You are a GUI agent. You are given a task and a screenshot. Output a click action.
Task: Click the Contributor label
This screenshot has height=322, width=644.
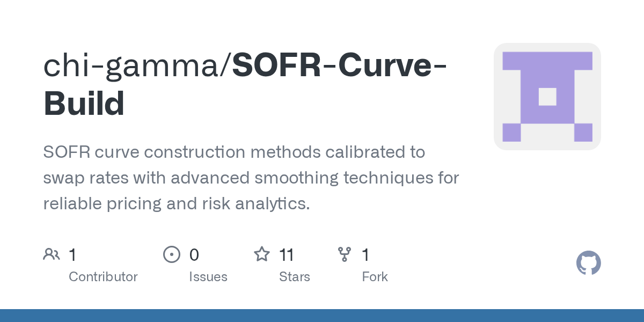103,277
